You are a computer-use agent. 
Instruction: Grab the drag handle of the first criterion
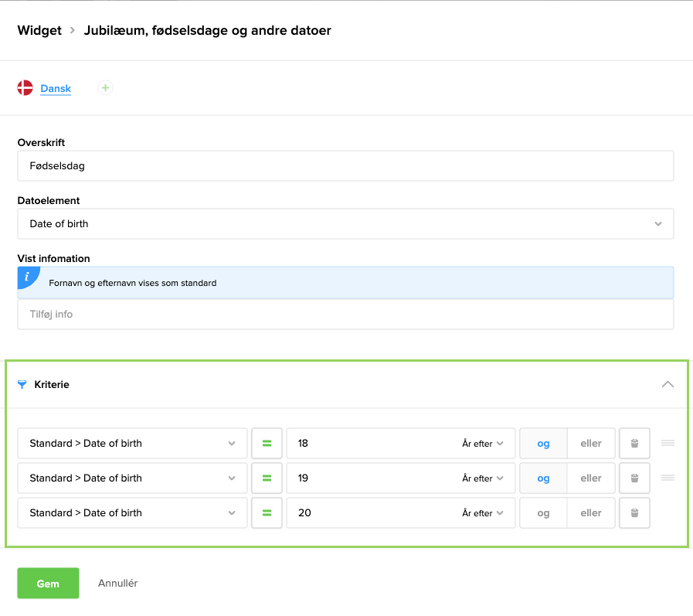[668, 443]
